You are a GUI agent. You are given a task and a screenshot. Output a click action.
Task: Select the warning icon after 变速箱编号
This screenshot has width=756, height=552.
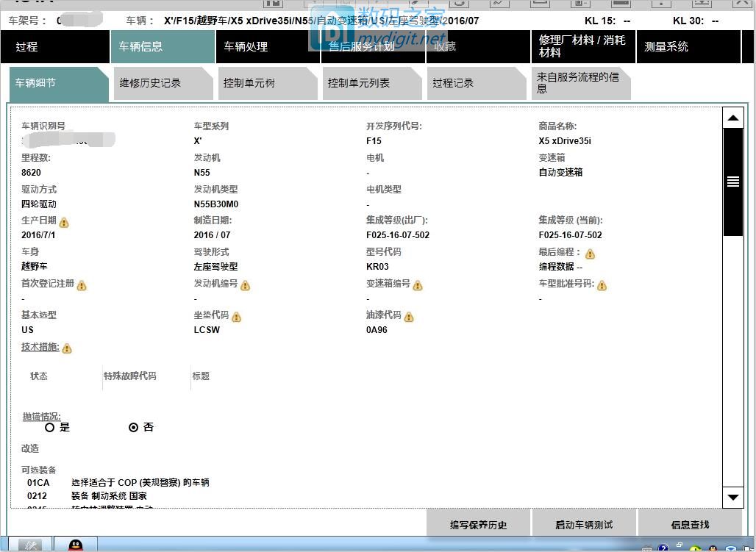click(418, 285)
